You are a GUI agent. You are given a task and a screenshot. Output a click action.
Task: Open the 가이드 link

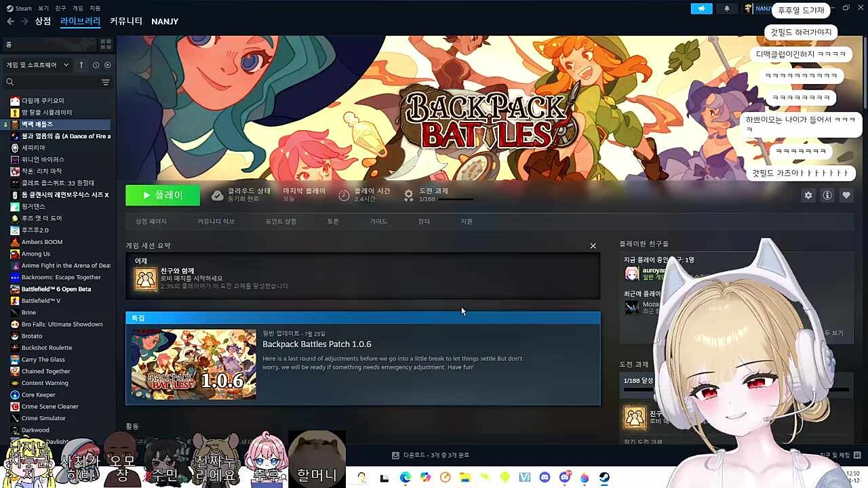[x=378, y=222]
